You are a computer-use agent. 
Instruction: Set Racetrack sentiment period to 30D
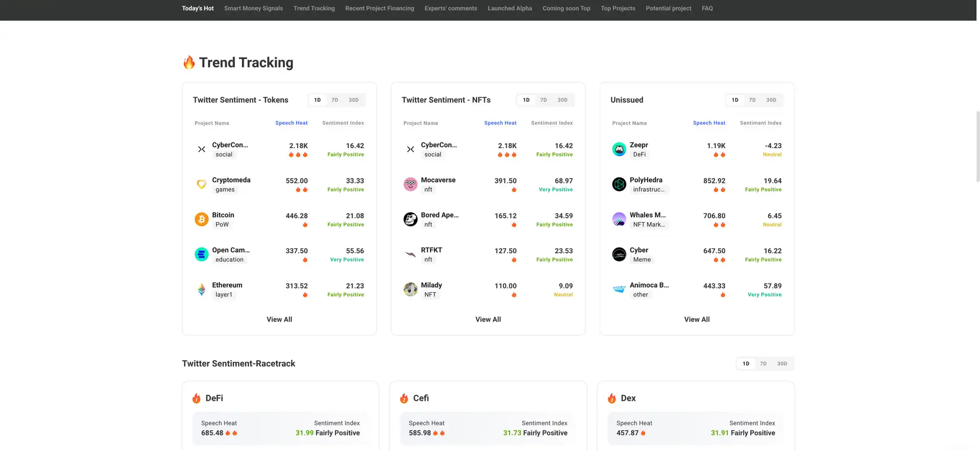pyautogui.click(x=781, y=364)
